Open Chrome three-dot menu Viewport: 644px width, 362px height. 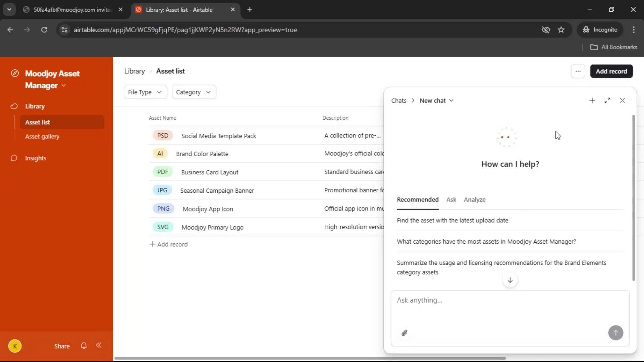tap(634, 30)
